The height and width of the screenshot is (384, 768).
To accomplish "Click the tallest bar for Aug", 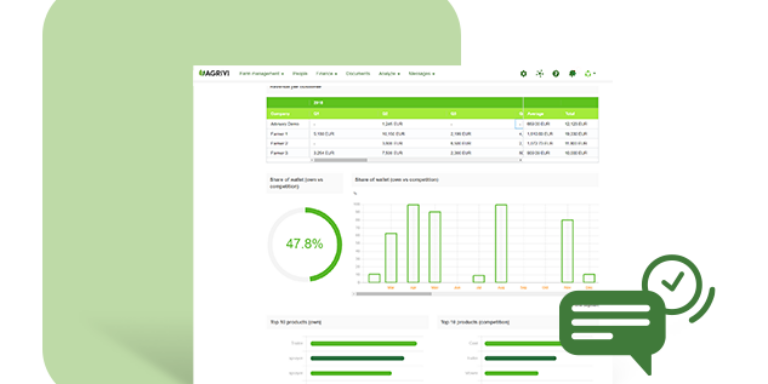I will [501, 243].
